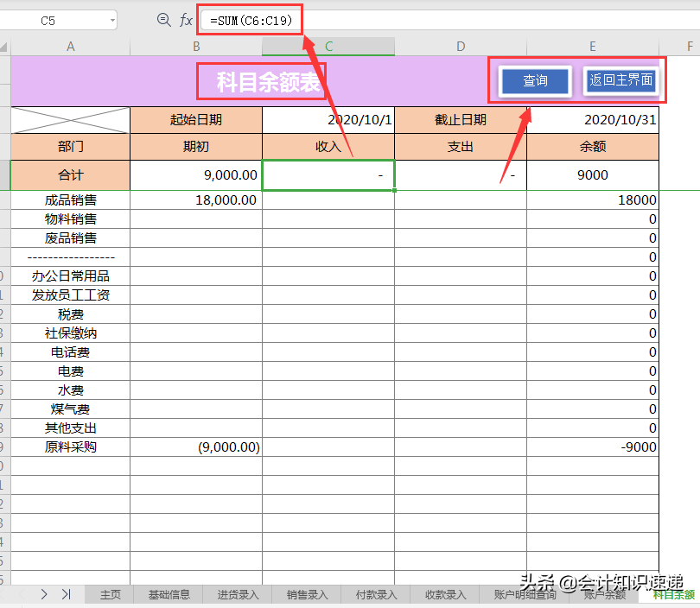This screenshot has width=700, height=608.
Task: Click the -9000 balance cell
Action: tap(593, 447)
